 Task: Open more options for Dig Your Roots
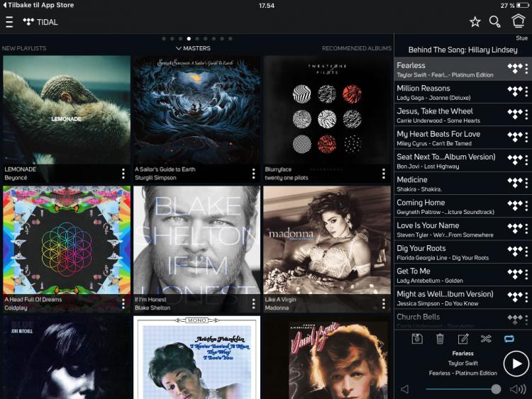pyautogui.click(x=526, y=252)
